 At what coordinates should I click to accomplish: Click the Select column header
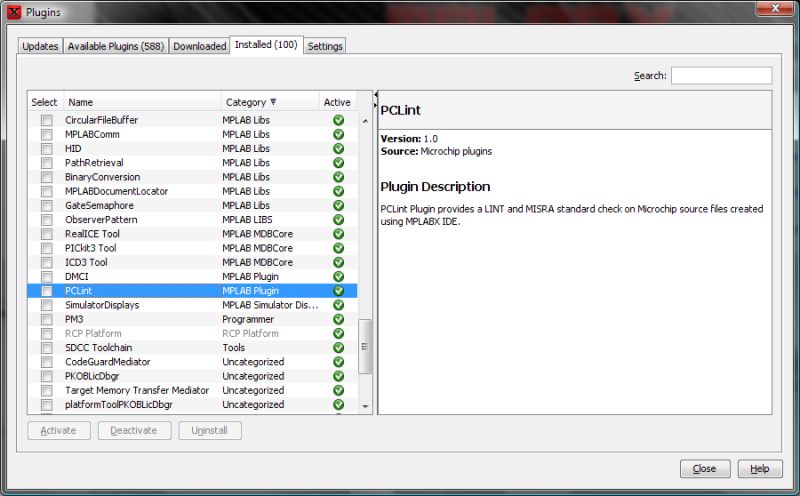pyautogui.click(x=44, y=102)
